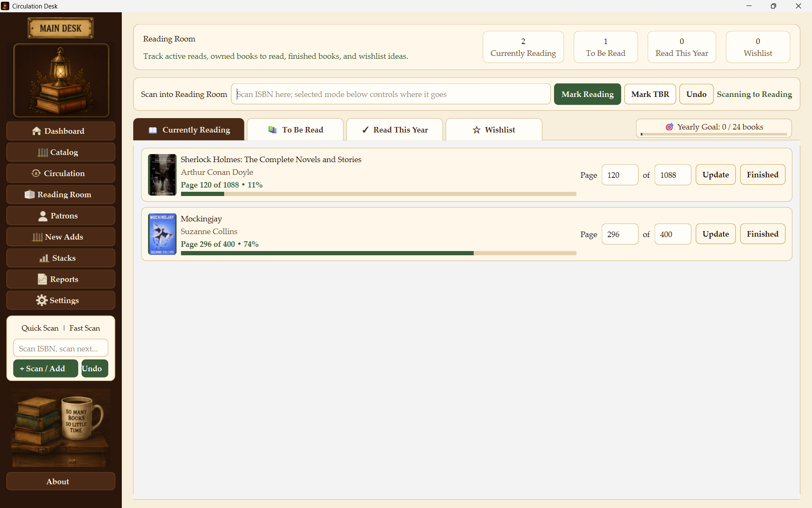Click the Sherlock Holmes progress bar

(x=378, y=194)
